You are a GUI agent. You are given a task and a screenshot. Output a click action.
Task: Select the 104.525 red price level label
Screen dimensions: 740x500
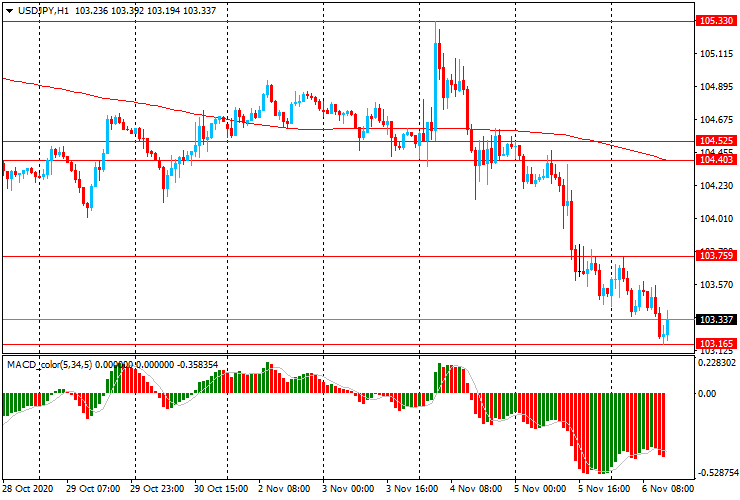click(x=716, y=141)
